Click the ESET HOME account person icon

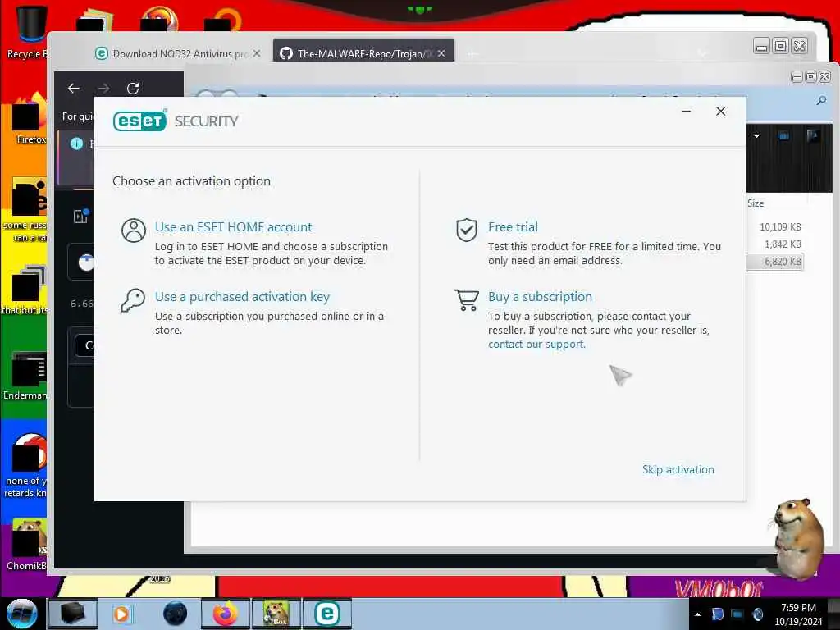pos(134,231)
